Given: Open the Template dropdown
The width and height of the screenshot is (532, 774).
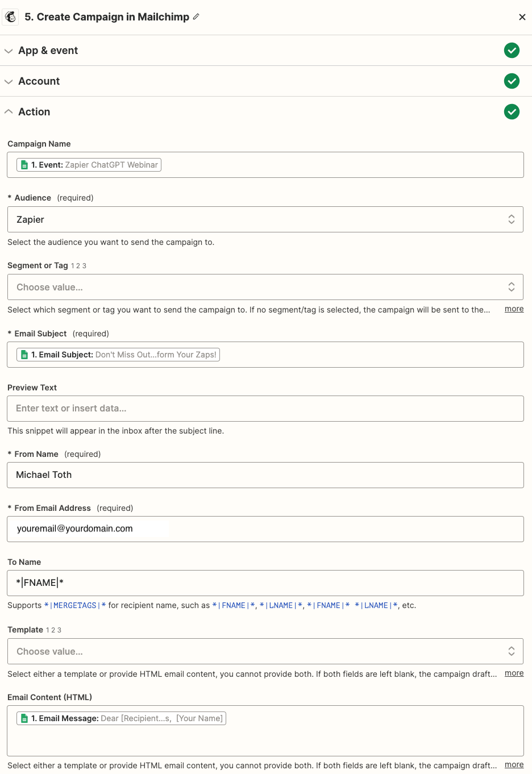Looking at the screenshot, I should (265, 651).
